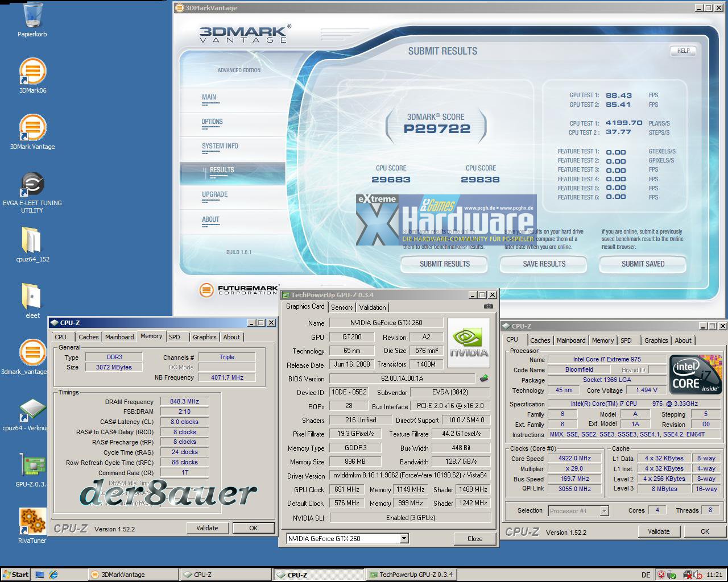Viewport: 728px width, 582px height.
Task: Click Validate in left CPU-Z memory window
Action: pos(207,528)
